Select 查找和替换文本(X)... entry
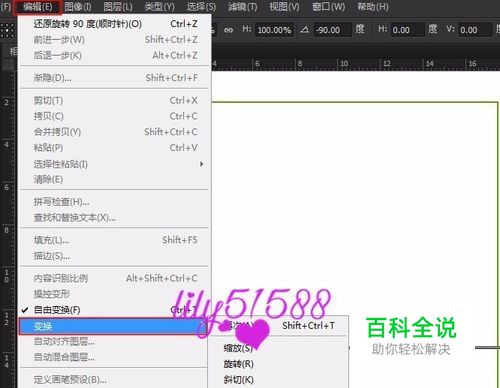Screen dimensions: 500x388 (115, 218)
